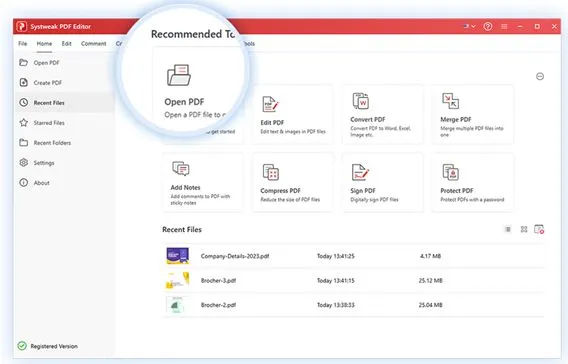This screenshot has width=568, height=364.
Task: Click the Merge PDF card title
Action: 456,119
